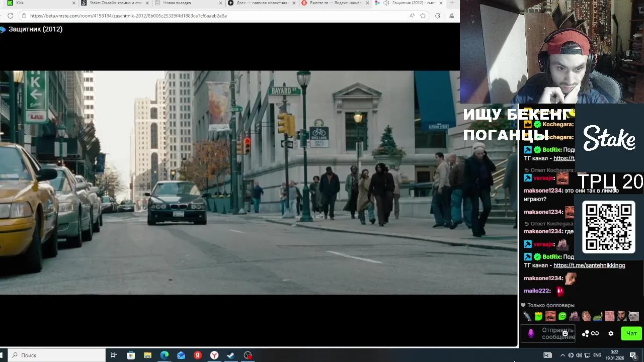Click the Stake QR code overlay
Image resolution: width=644 pixels, height=362 pixels.
pyautogui.click(x=609, y=226)
